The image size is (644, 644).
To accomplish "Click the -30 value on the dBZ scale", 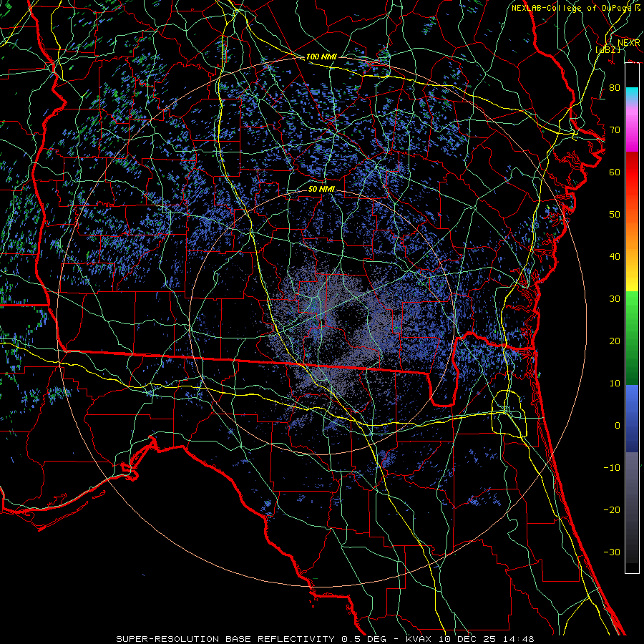I will [612, 552].
